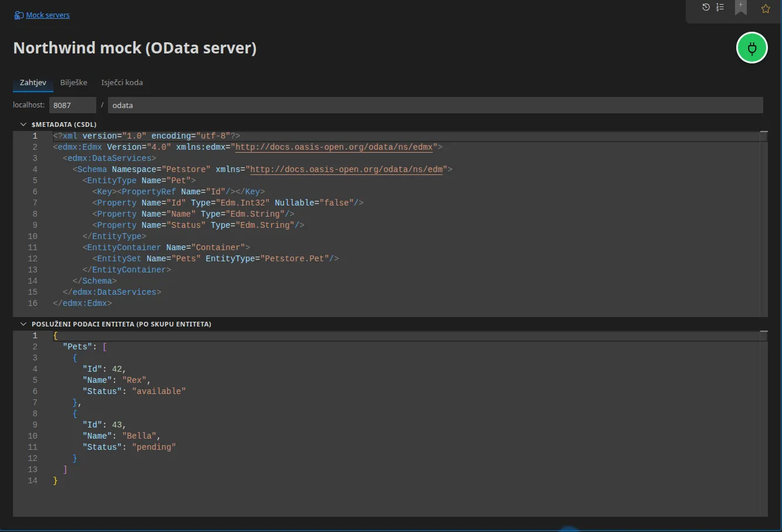This screenshot has height=532, width=782.
Task: Place cursor in <?xml version="1.0" line
Action: (146, 136)
